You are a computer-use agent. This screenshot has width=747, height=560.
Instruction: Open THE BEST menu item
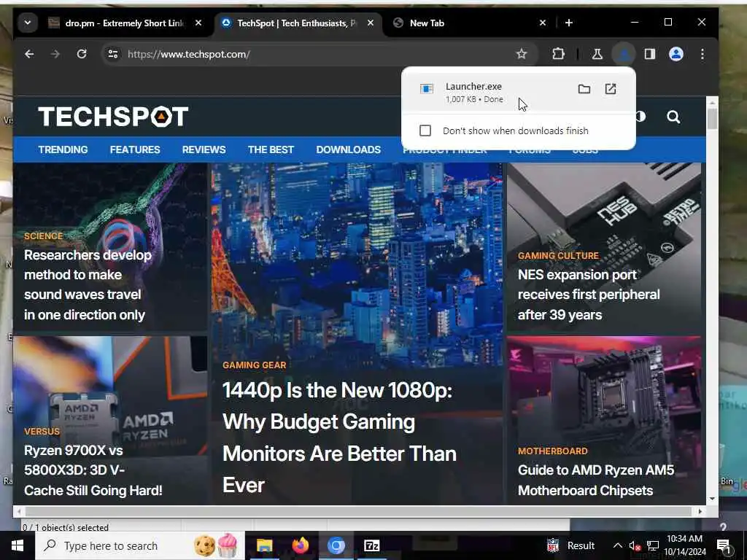point(271,149)
